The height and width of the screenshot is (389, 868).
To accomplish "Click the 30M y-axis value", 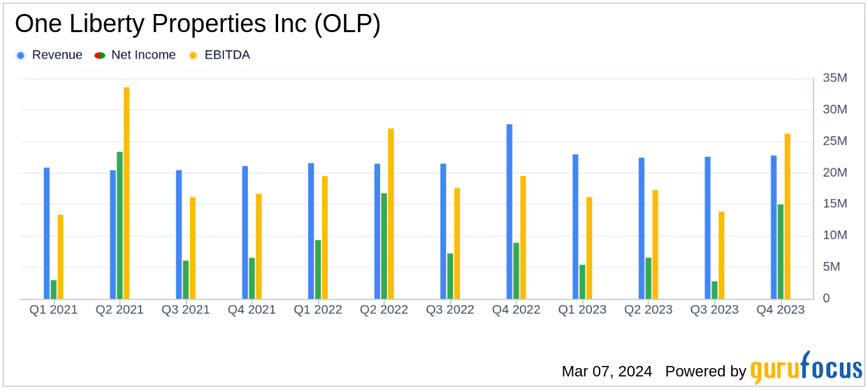I will (834, 110).
